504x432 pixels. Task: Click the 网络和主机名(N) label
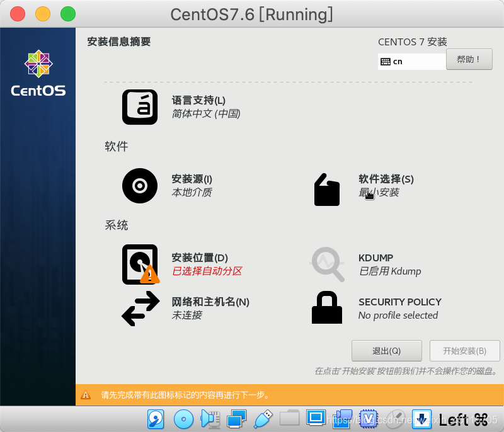pos(210,302)
